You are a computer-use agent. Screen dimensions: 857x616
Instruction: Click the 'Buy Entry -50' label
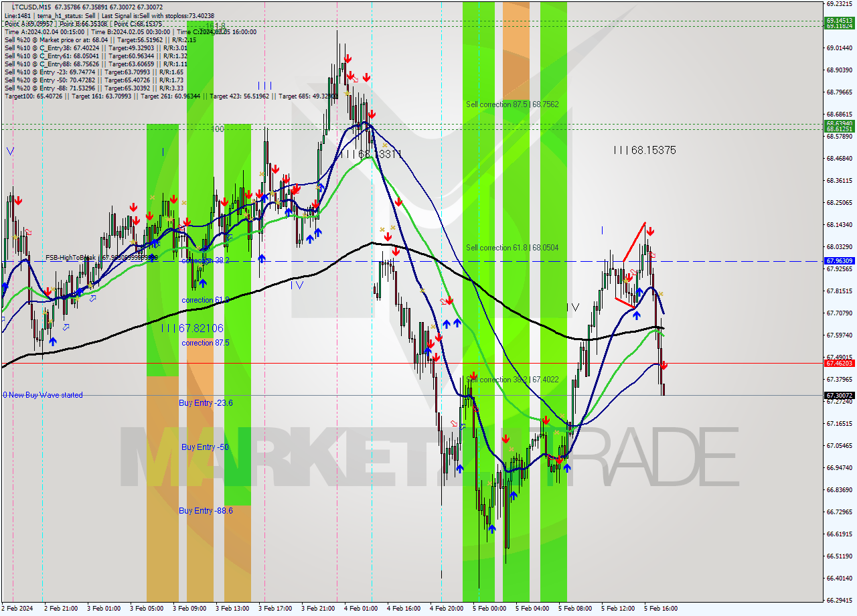(205, 447)
